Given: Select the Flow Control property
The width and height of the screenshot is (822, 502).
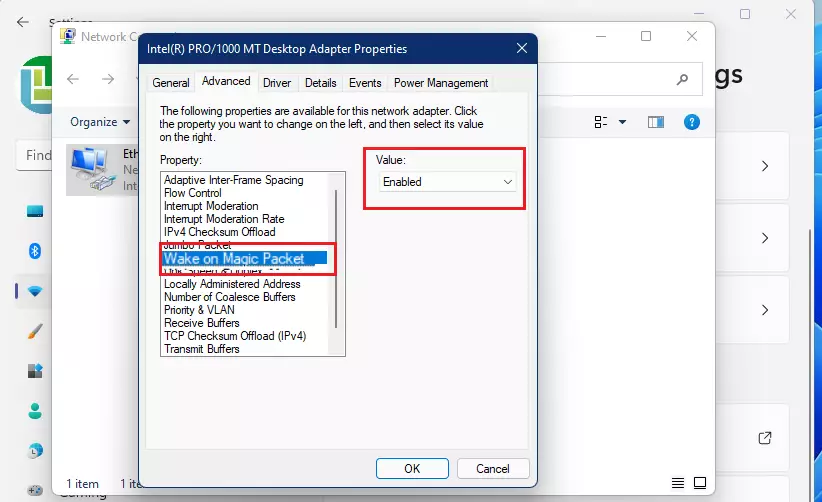Looking at the screenshot, I should pyautogui.click(x=193, y=193).
